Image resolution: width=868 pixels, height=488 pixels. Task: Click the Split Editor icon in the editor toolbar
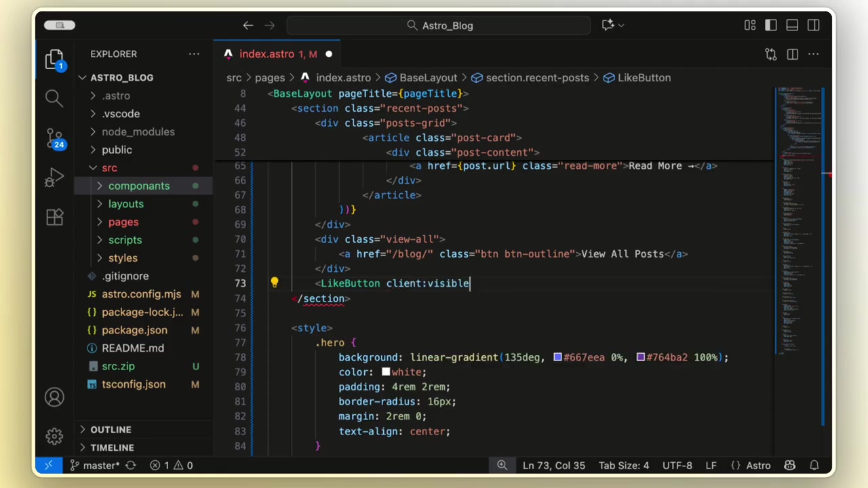(x=793, y=54)
